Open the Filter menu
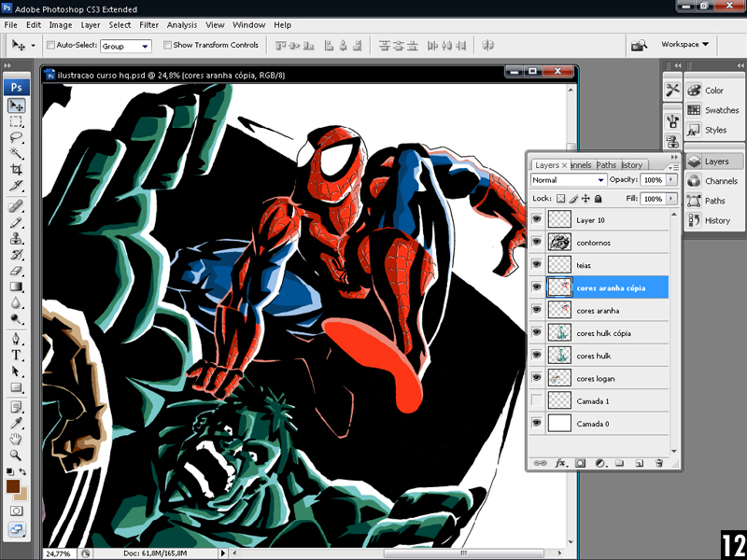Image resolution: width=747 pixels, height=560 pixels. [x=148, y=25]
